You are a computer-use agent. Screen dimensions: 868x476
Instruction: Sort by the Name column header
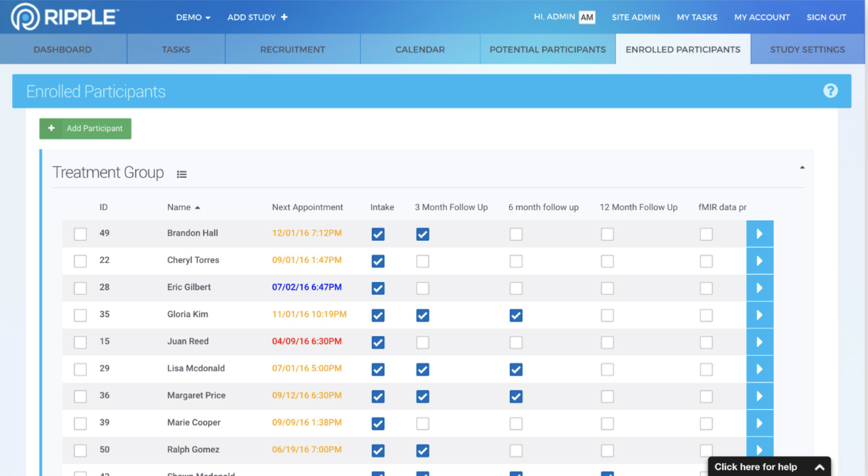click(x=179, y=207)
